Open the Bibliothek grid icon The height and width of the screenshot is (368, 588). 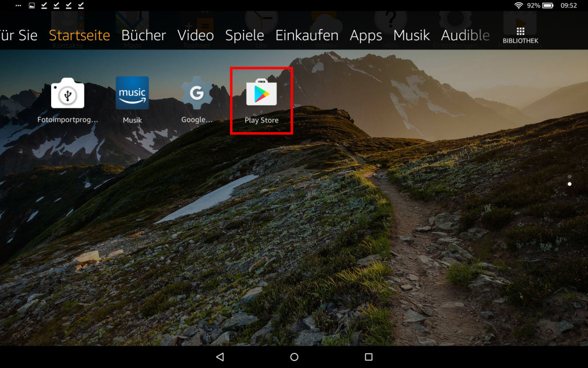click(x=520, y=34)
